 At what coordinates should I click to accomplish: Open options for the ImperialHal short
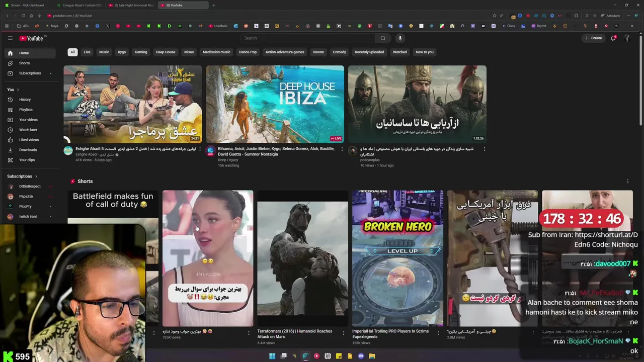pos(439,333)
